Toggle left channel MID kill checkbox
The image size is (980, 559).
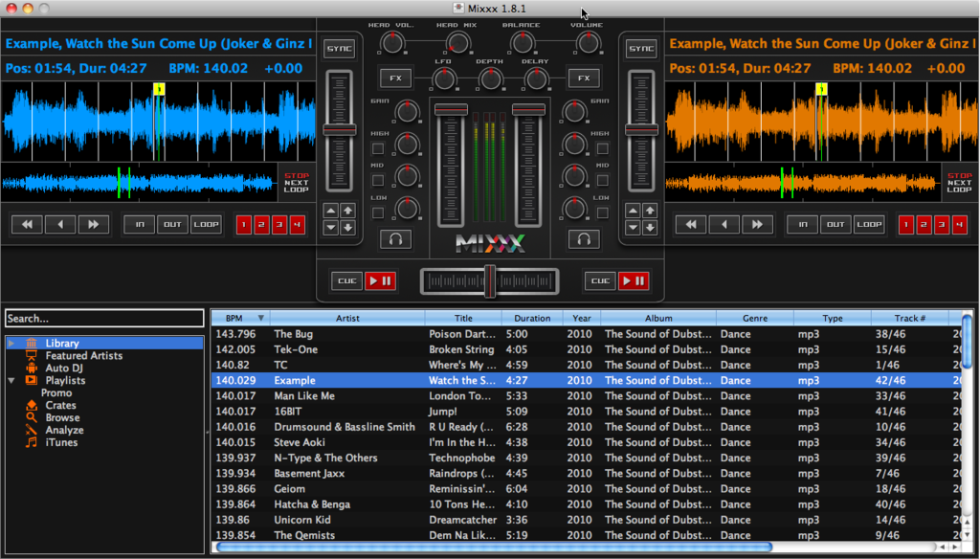click(377, 181)
